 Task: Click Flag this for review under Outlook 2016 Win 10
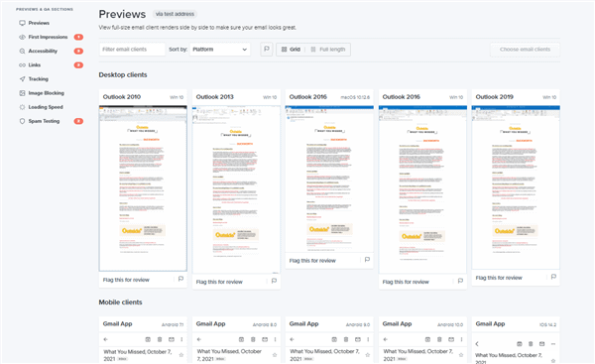tap(406, 282)
